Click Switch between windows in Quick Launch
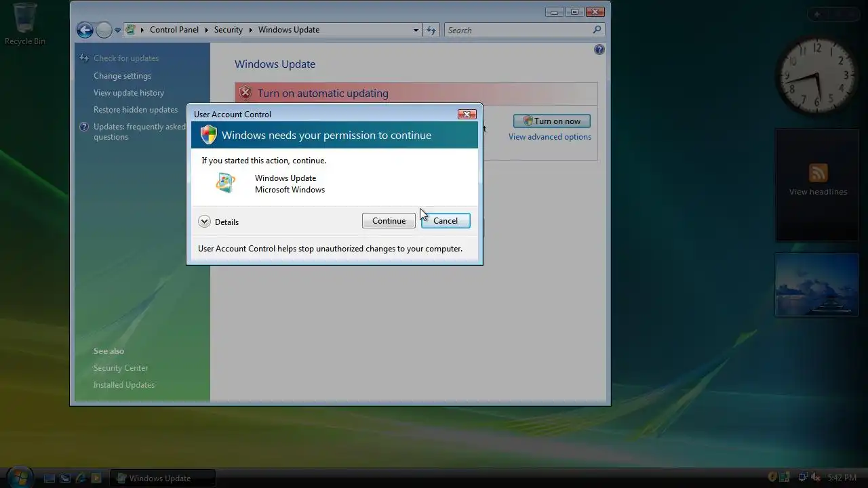The width and height of the screenshot is (868, 488). (65, 478)
